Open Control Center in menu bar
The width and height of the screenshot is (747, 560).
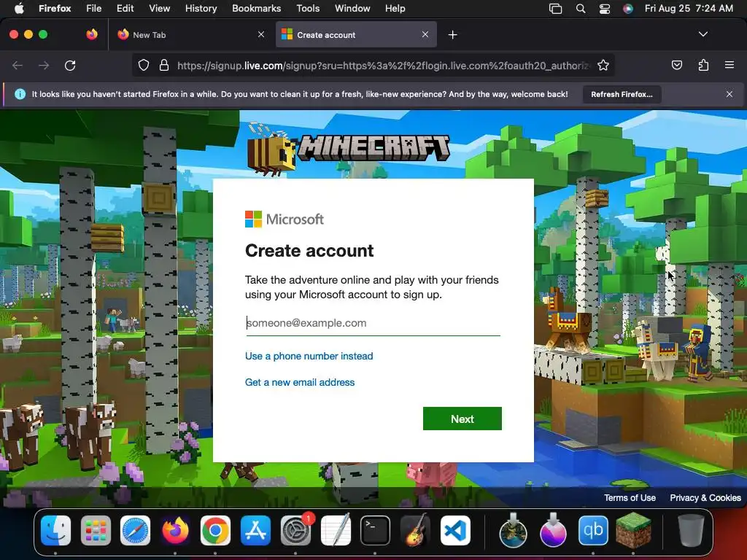click(605, 9)
